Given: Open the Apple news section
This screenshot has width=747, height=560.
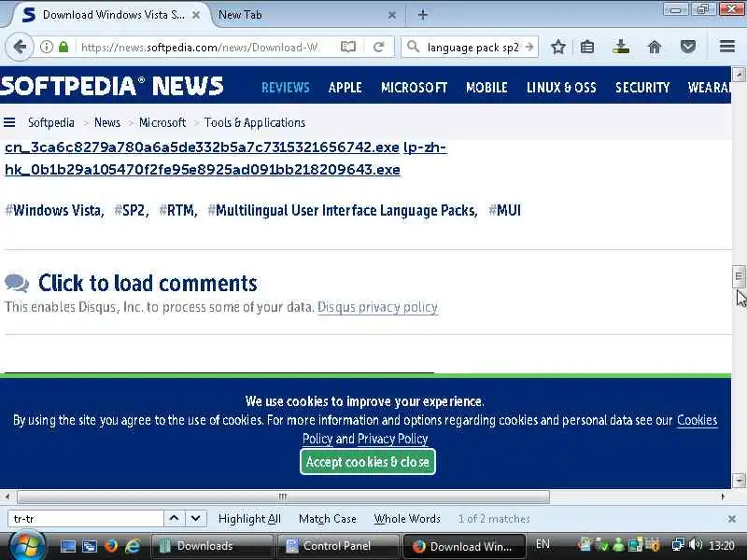Looking at the screenshot, I should tap(345, 88).
